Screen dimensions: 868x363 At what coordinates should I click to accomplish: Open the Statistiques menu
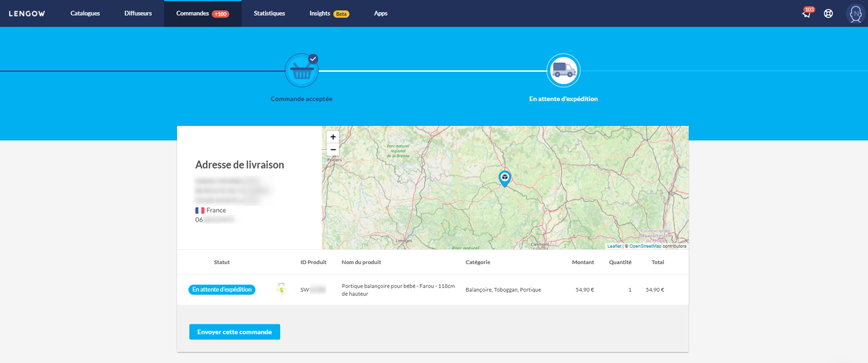click(x=269, y=14)
